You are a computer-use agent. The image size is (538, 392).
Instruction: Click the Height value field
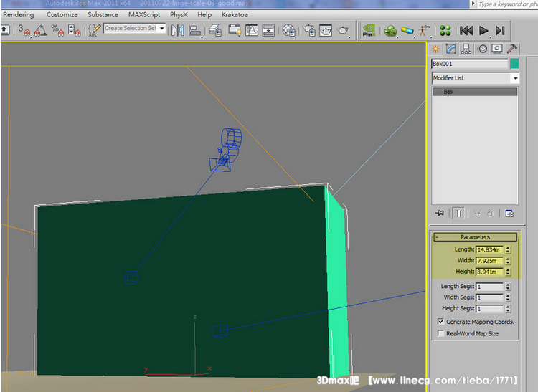(489, 272)
